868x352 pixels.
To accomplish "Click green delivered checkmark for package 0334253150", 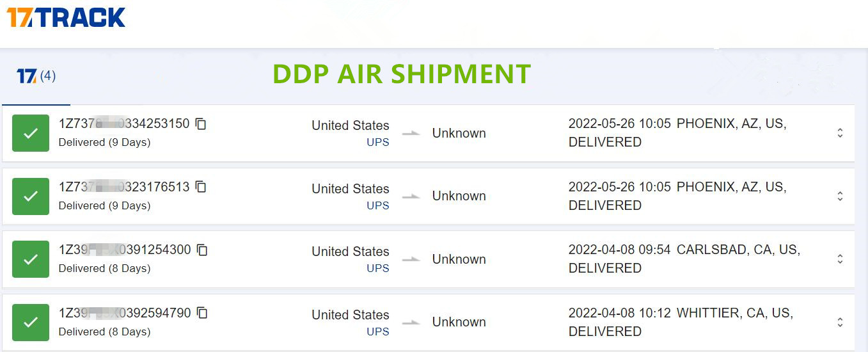I will [31, 133].
